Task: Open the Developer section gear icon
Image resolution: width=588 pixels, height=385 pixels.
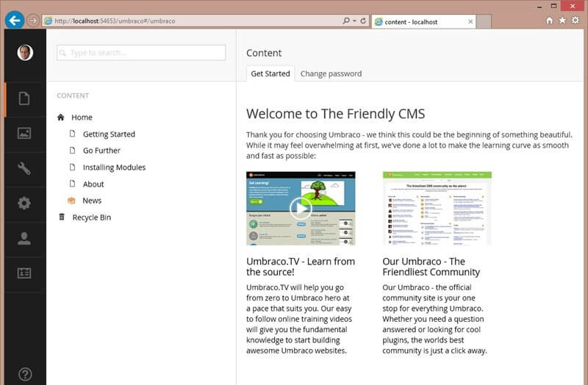Action: pos(24,204)
